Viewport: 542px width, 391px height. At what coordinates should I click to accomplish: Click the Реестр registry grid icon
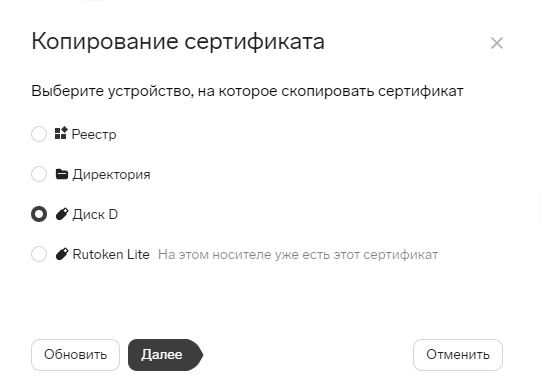click(x=61, y=133)
